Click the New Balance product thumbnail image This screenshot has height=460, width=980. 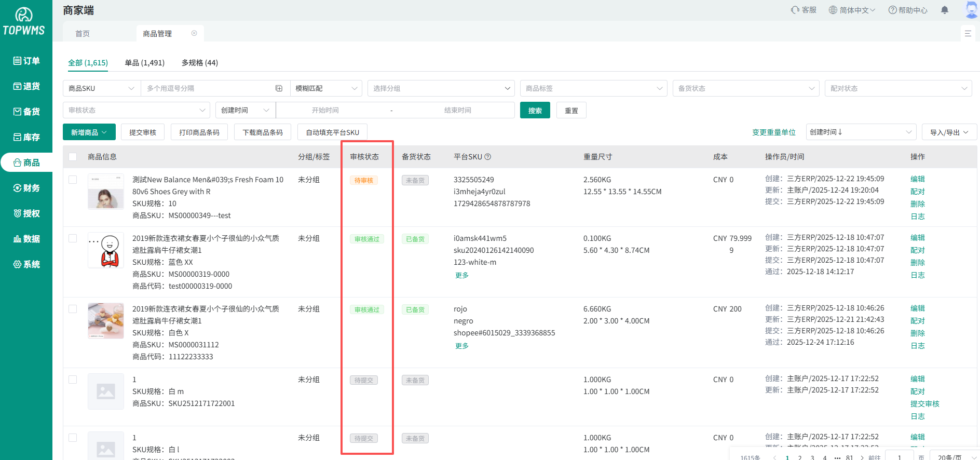click(x=106, y=192)
